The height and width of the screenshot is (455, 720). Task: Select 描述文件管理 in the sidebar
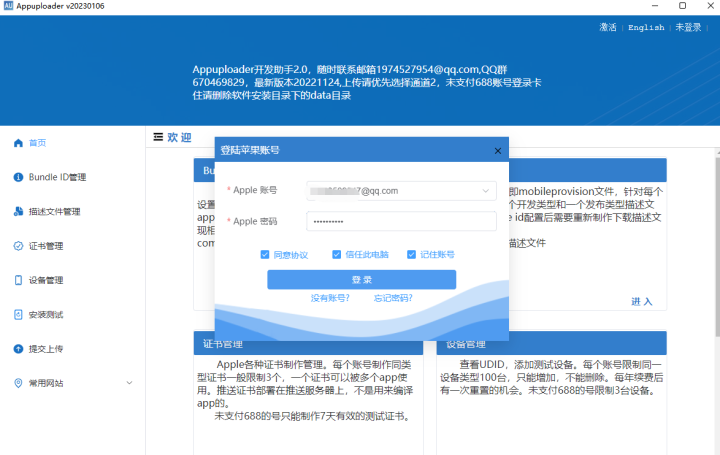55,212
